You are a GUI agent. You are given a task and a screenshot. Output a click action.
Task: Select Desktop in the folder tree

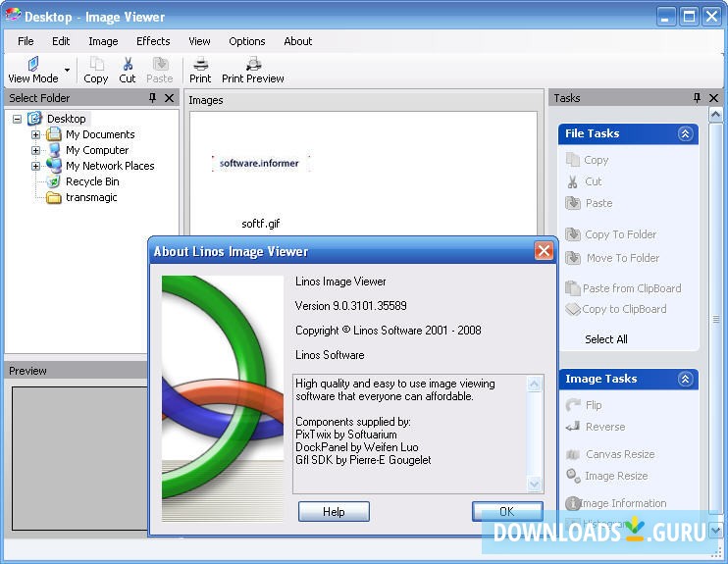tap(66, 119)
